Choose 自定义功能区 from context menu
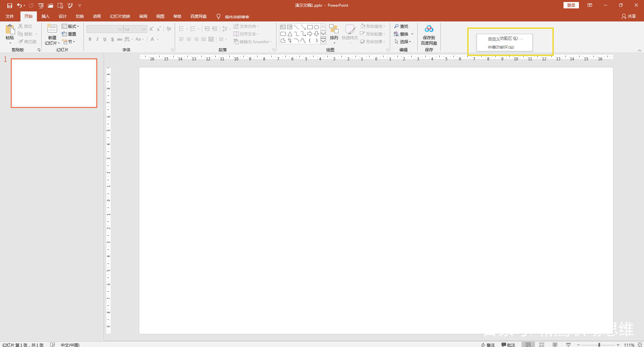The image size is (644, 347). [505, 39]
